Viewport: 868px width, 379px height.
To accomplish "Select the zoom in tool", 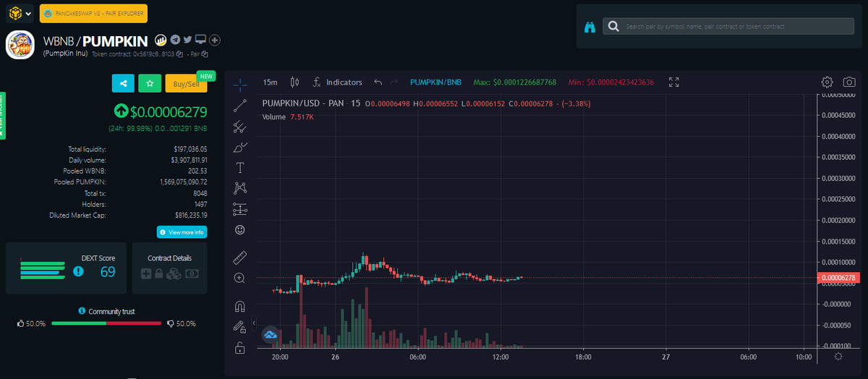I will [240, 278].
